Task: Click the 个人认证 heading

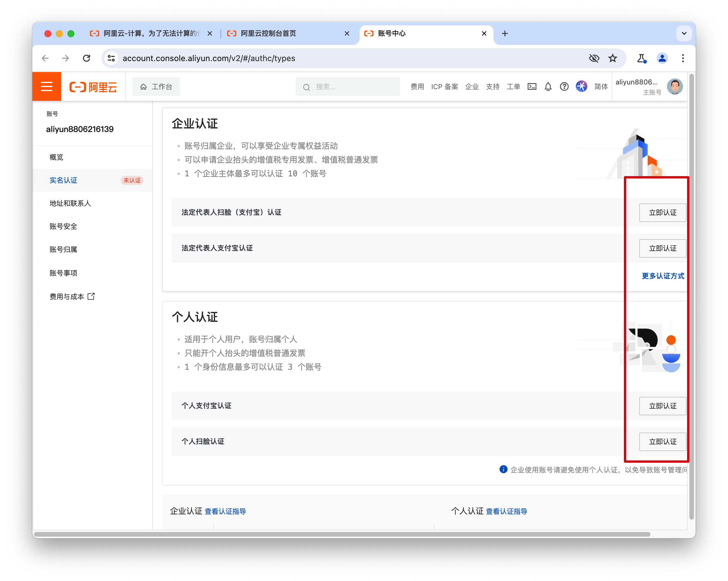Action: (x=195, y=317)
